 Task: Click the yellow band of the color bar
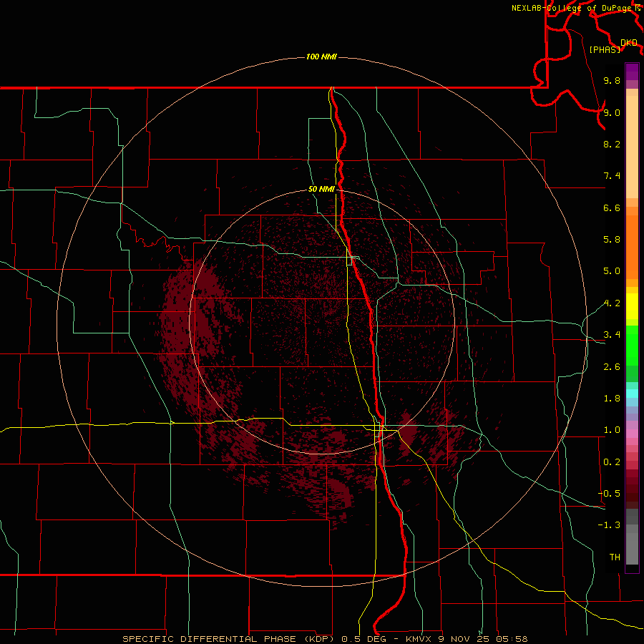[x=632, y=306]
